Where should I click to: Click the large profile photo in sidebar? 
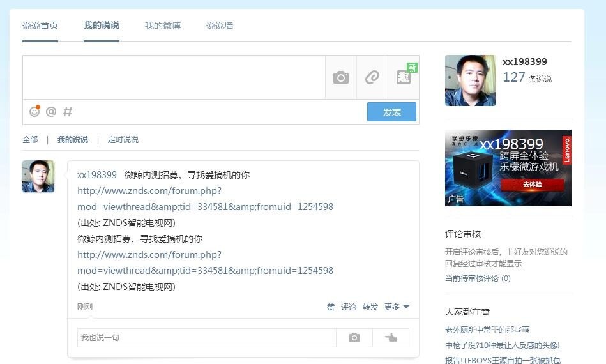pos(471,80)
